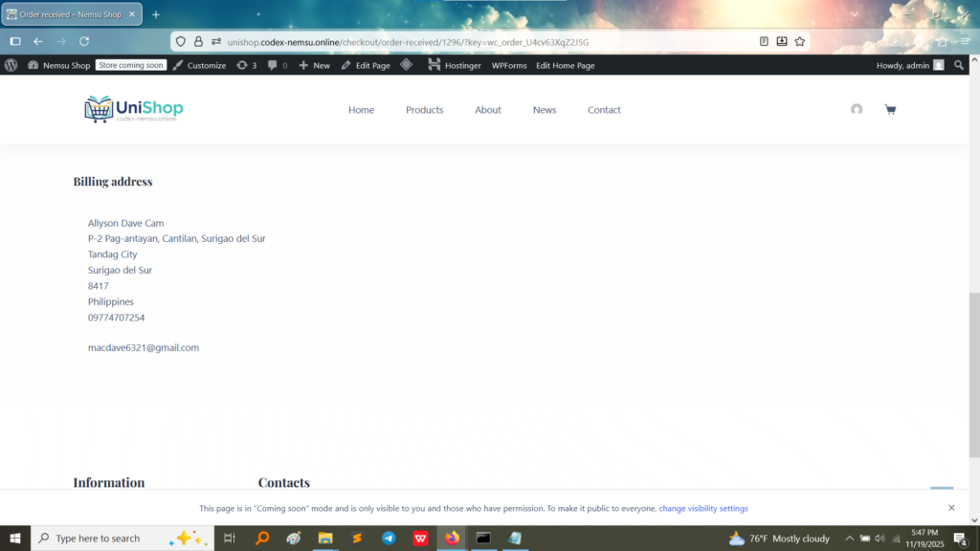Click the change visibility settings link

pyautogui.click(x=703, y=508)
